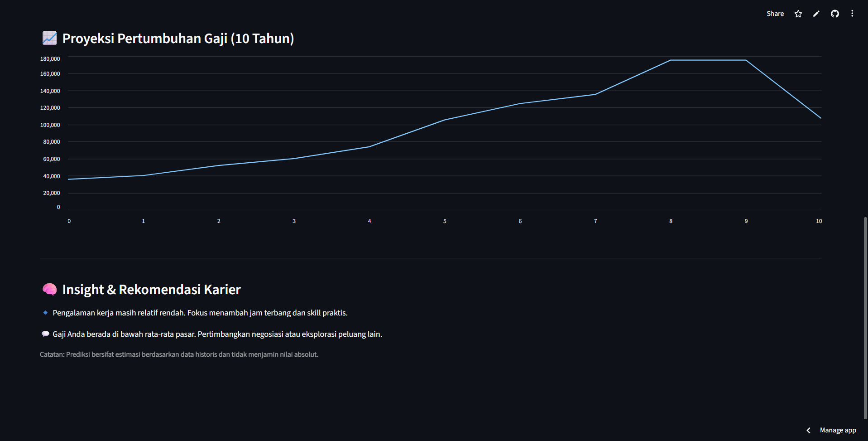Click the 100,000 y-axis label
Screen dimensions: 868x441
click(50, 125)
